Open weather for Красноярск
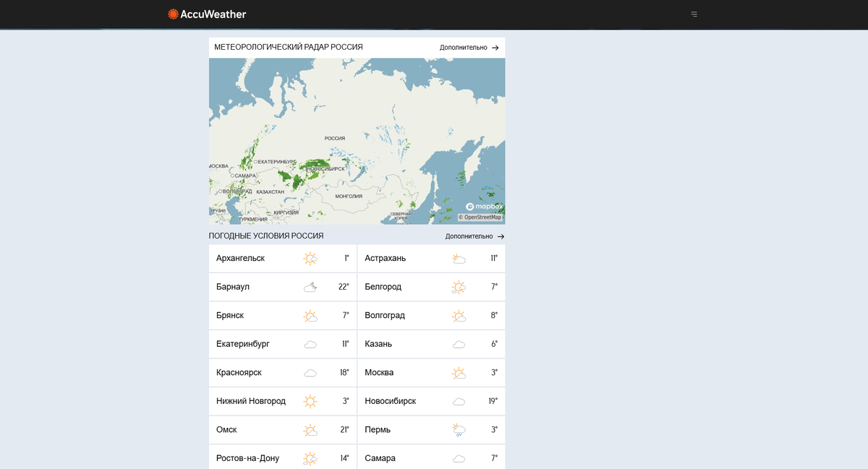868x469 pixels. (283, 373)
